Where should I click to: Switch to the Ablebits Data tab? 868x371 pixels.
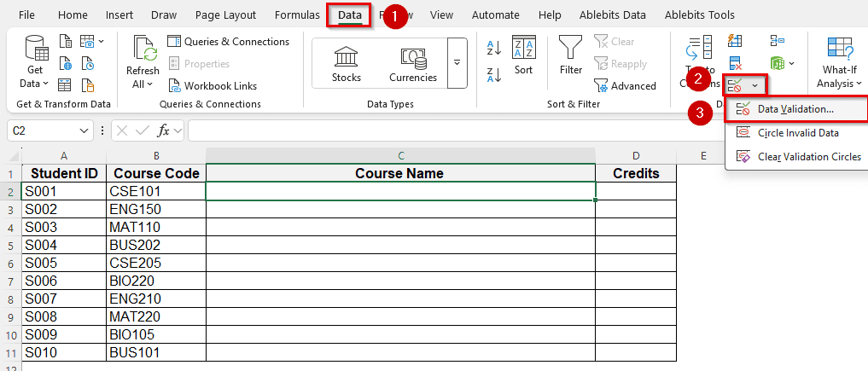(x=613, y=15)
